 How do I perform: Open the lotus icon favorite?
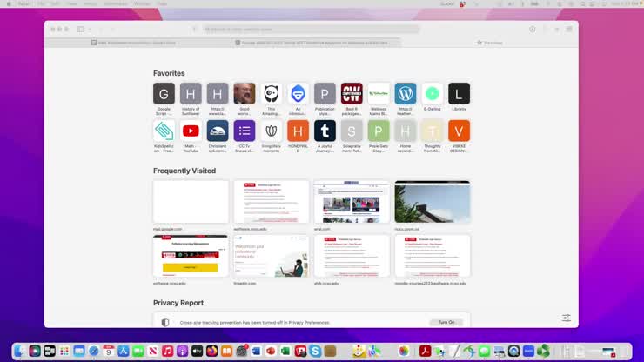coord(271,131)
